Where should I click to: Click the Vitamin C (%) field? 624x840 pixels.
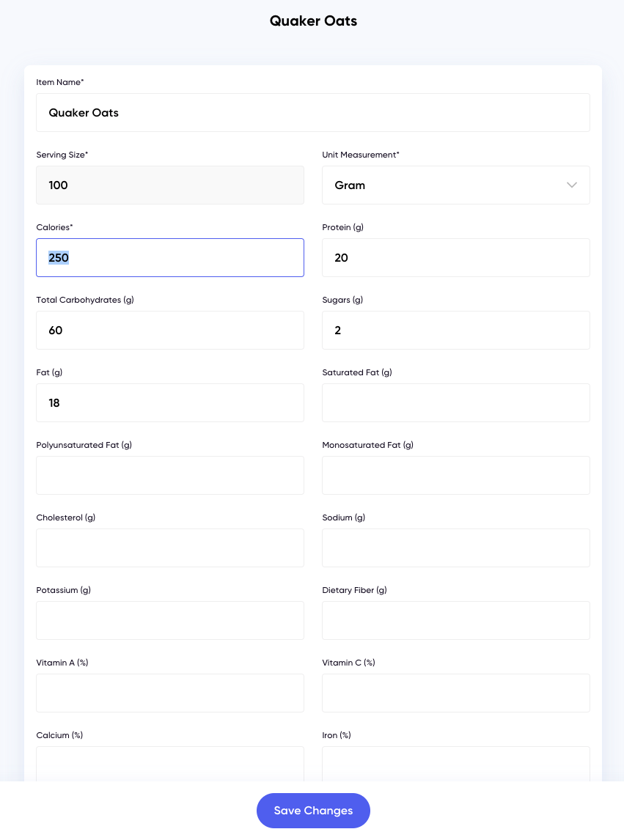click(455, 693)
